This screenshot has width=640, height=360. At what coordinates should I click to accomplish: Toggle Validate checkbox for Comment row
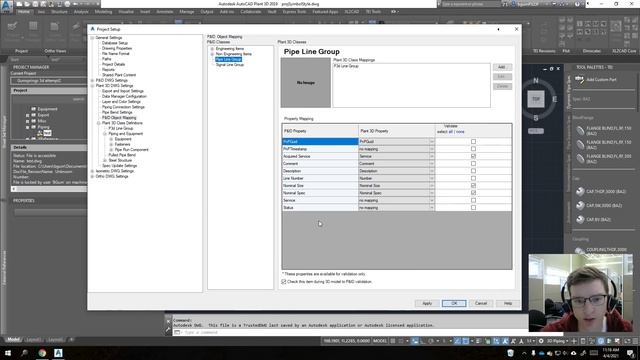[x=473, y=164]
